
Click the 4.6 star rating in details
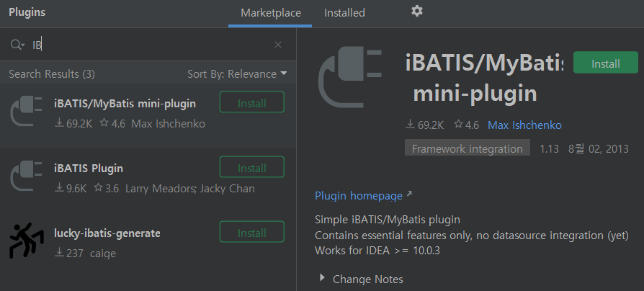467,125
